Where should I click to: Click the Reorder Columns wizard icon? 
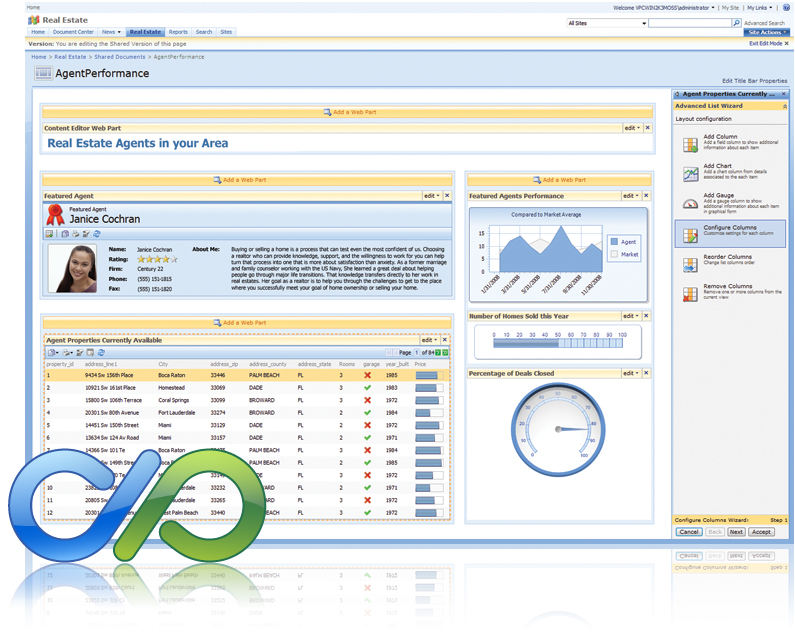tap(690, 265)
